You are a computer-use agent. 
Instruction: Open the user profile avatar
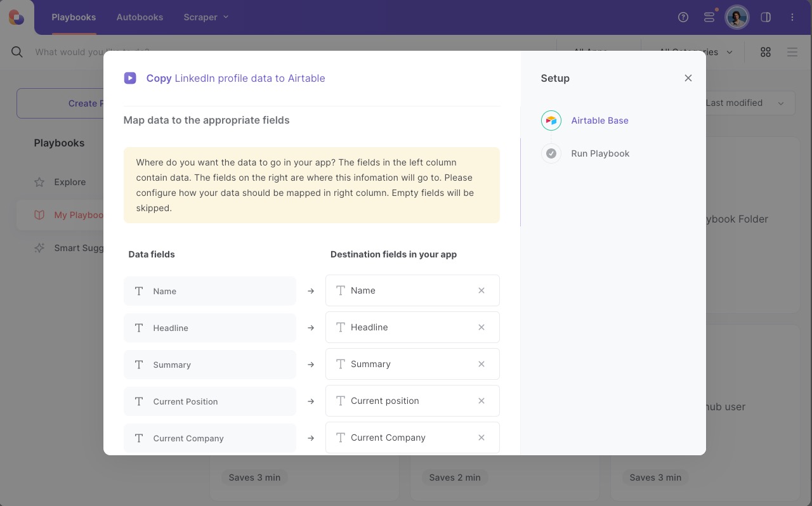coord(737,17)
